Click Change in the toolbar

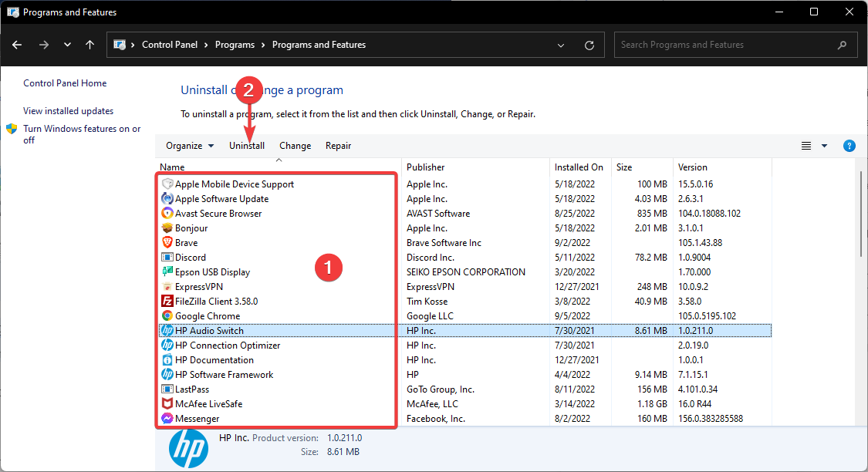pyautogui.click(x=295, y=146)
